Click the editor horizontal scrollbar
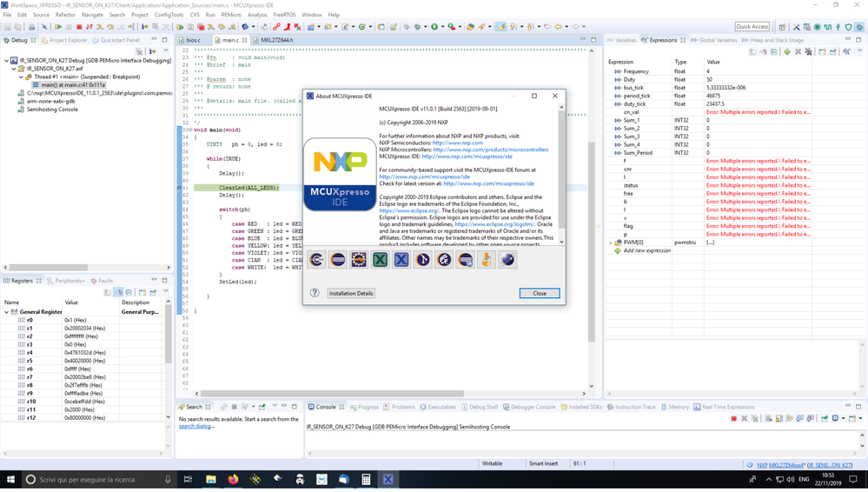868x492 pixels. pos(332,394)
